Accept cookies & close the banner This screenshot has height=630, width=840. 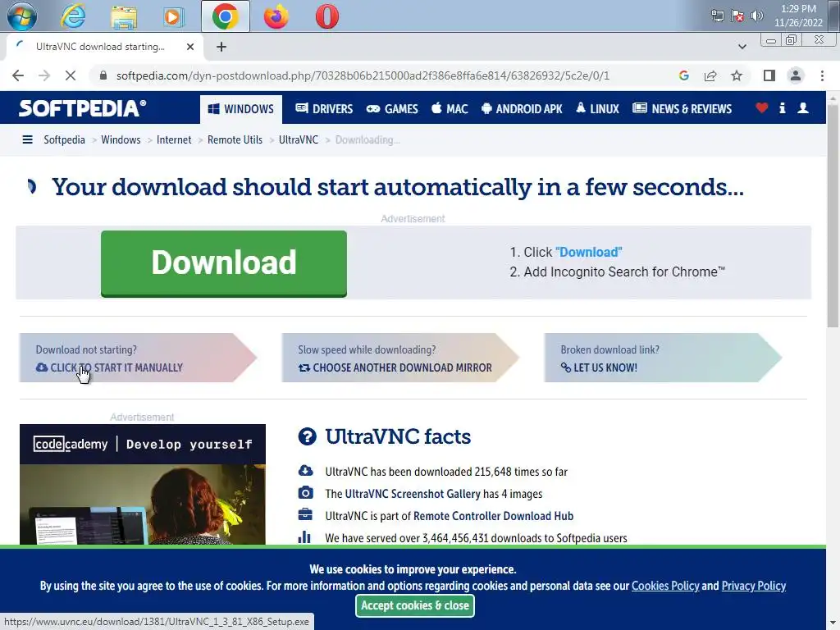(414, 605)
